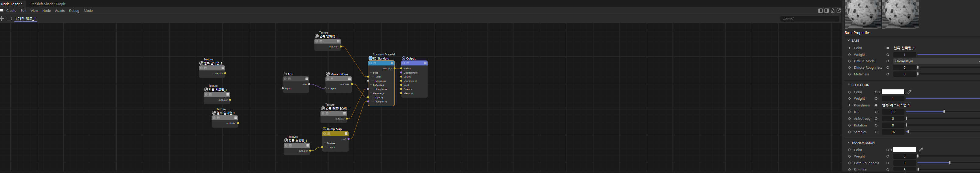Click the Transmission color white swatch
The width and height of the screenshot is (980, 173).
click(904, 149)
